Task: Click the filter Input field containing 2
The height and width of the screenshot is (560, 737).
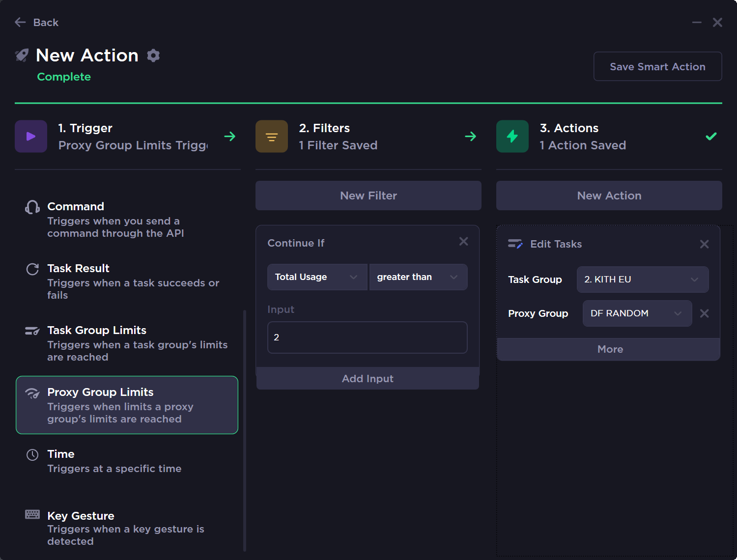Action: [368, 337]
